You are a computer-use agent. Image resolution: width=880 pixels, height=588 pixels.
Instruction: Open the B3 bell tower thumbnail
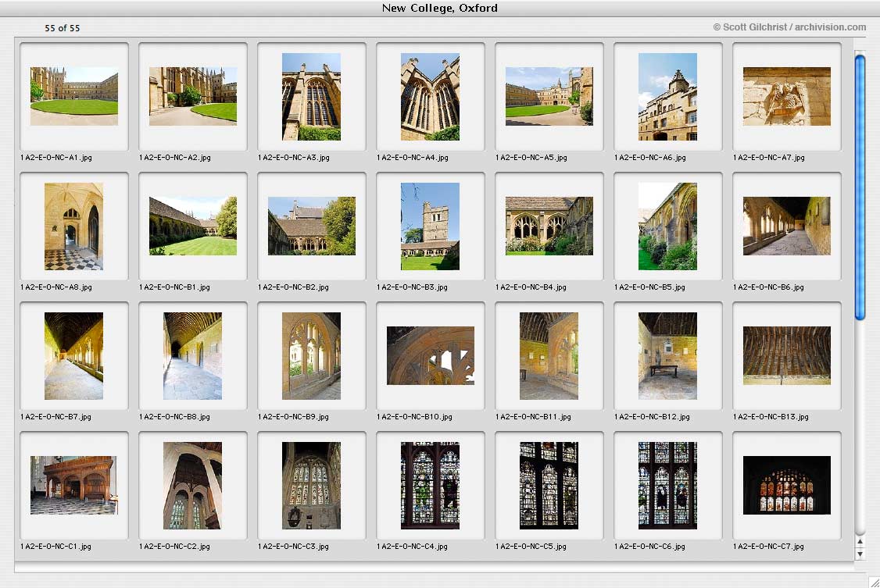coord(431,226)
